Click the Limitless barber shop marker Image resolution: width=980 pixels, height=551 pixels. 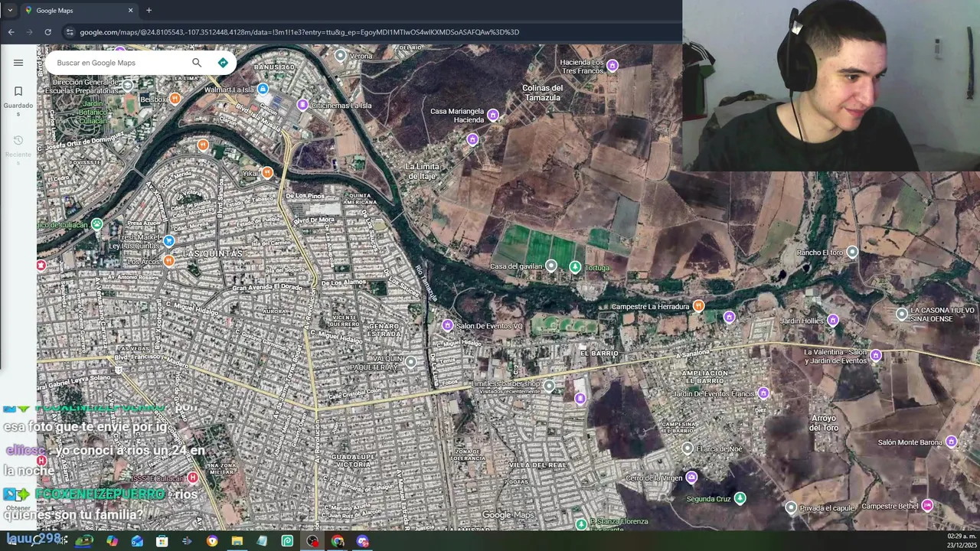click(549, 386)
